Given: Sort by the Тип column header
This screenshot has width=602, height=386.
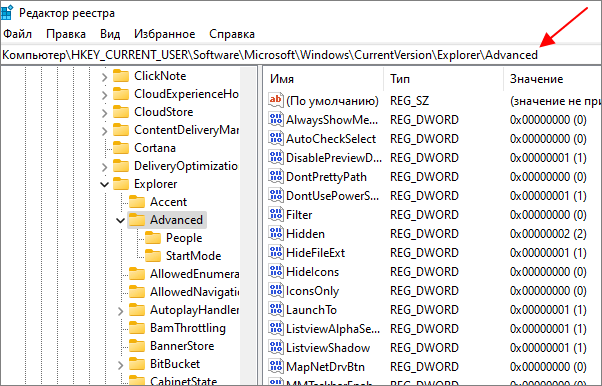Looking at the screenshot, I should point(443,79).
